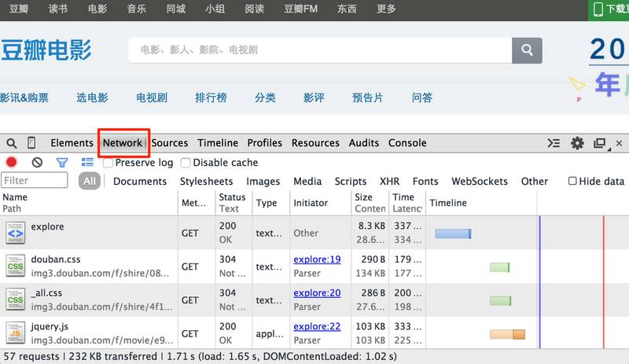This screenshot has width=629, height=364.
Task: Open 读书 in Douban top navigation
Action: [57, 9]
